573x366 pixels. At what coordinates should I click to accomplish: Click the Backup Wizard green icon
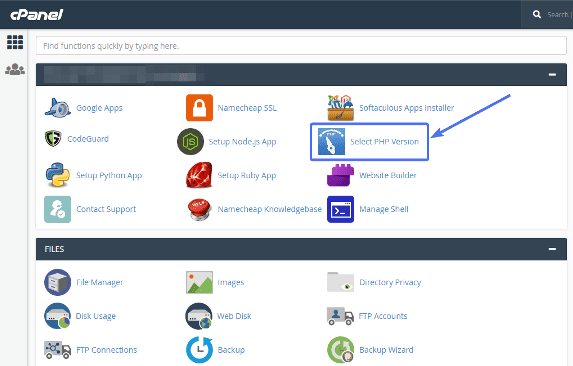341,350
